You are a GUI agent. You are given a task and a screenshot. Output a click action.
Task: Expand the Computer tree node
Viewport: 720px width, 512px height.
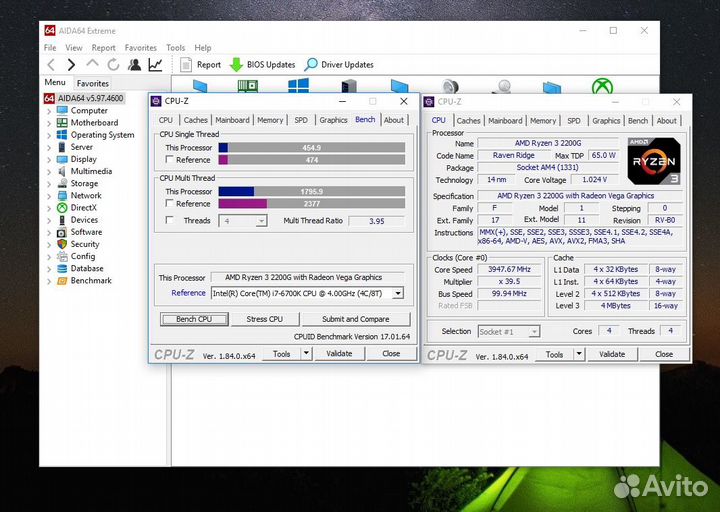pos(49,111)
